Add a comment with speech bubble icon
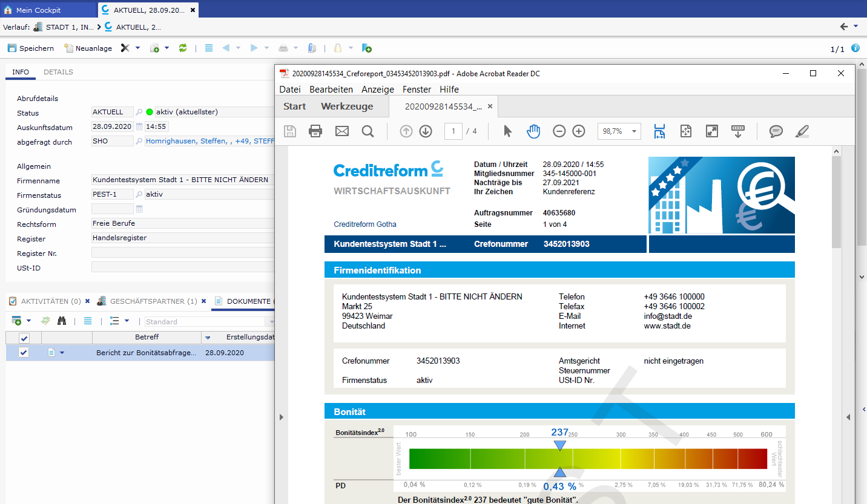The height and width of the screenshot is (504, 867). (x=776, y=131)
